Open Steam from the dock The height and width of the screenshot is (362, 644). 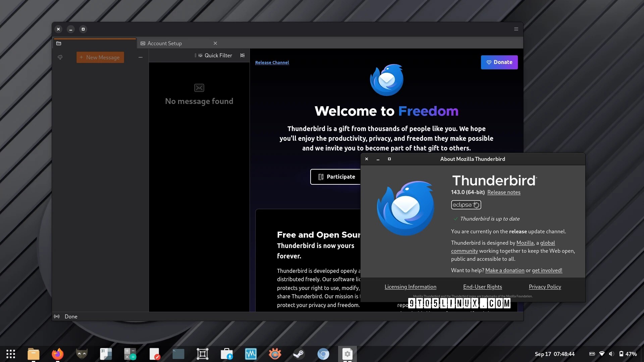click(299, 354)
